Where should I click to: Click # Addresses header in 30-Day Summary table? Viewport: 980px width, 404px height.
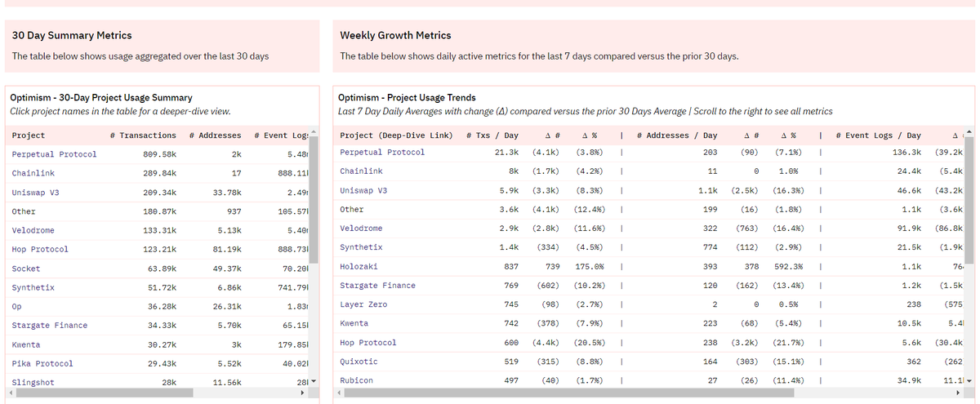tap(215, 135)
